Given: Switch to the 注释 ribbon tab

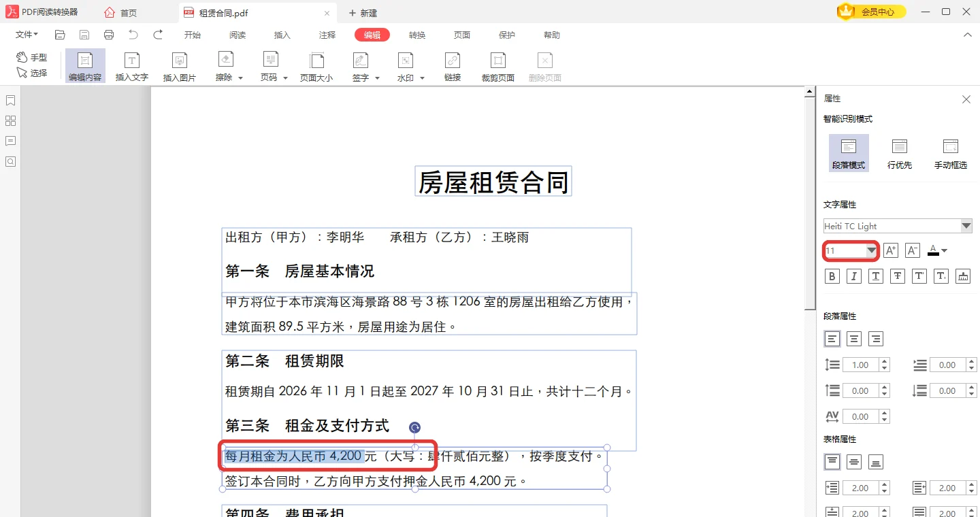Looking at the screenshot, I should pyautogui.click(x=327, y=35).
